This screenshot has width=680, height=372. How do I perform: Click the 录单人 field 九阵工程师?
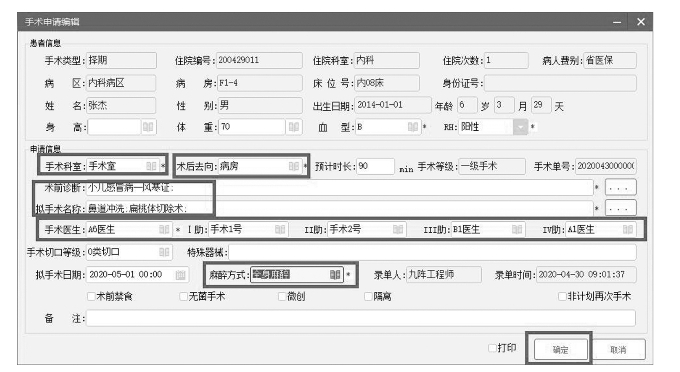(x=444, y=274)
